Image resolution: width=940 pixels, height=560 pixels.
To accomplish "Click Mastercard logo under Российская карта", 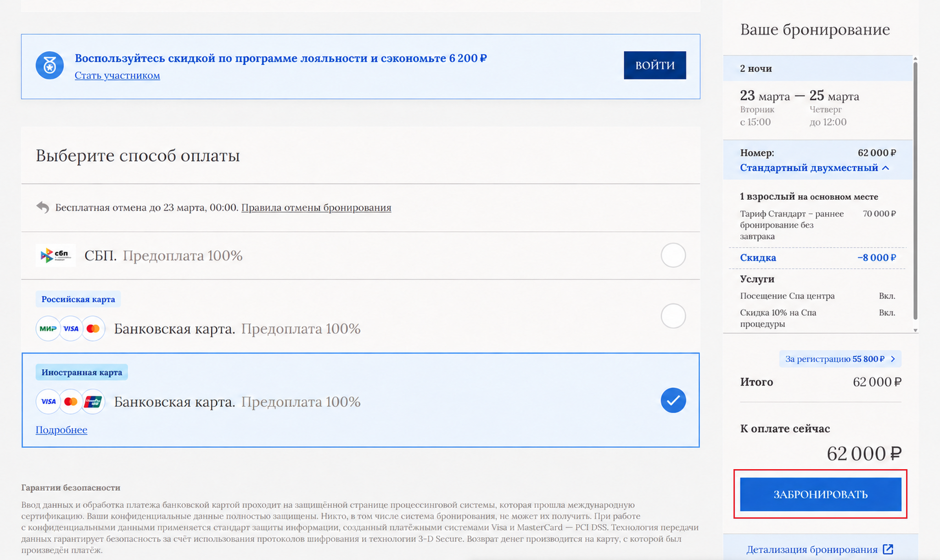I will click(93, 329).
